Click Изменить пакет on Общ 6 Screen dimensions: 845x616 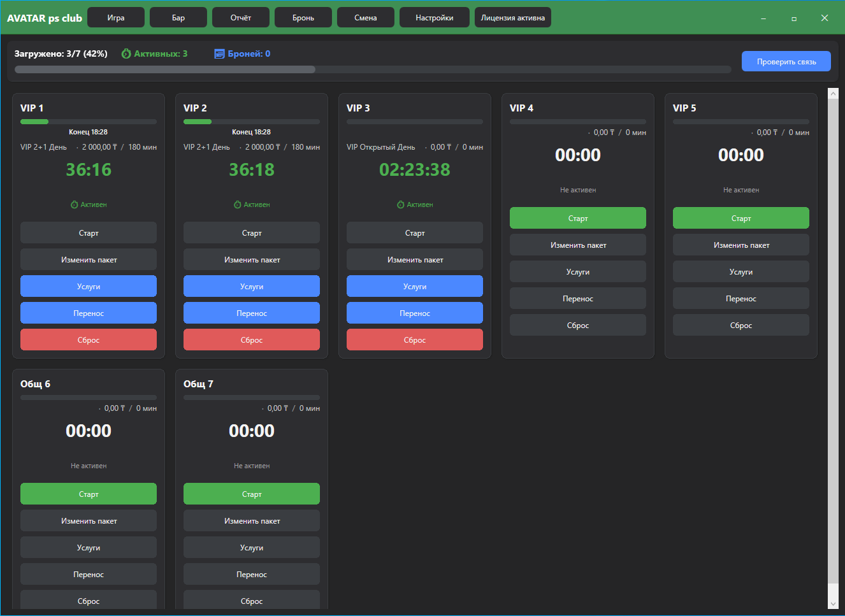click(89, 521)
